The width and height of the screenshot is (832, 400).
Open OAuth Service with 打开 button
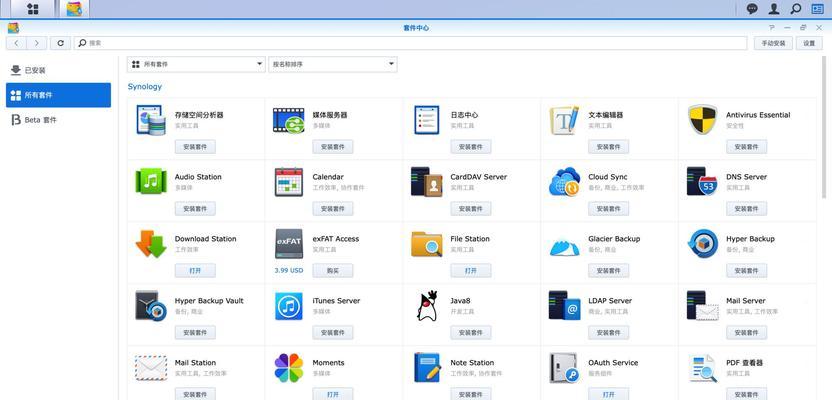pyautogui.click(x=609, y=394)
